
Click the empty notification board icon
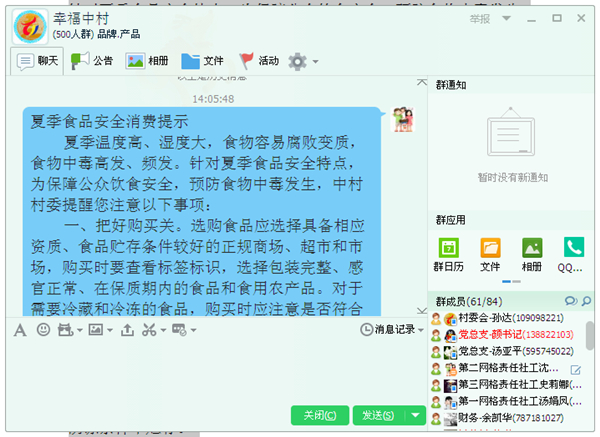click(511, 132)
